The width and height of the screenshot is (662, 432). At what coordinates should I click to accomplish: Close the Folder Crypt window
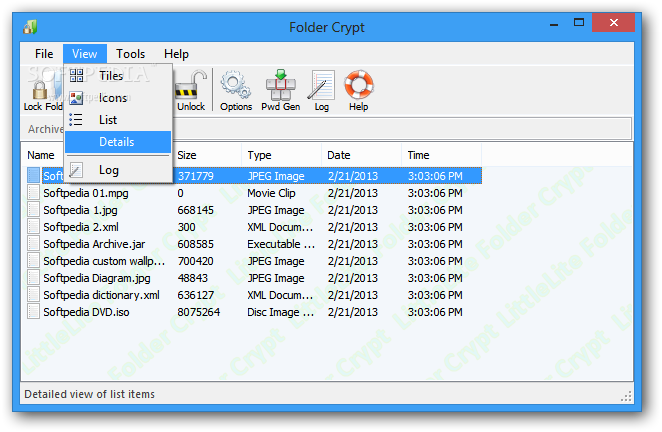coord(613,23)
